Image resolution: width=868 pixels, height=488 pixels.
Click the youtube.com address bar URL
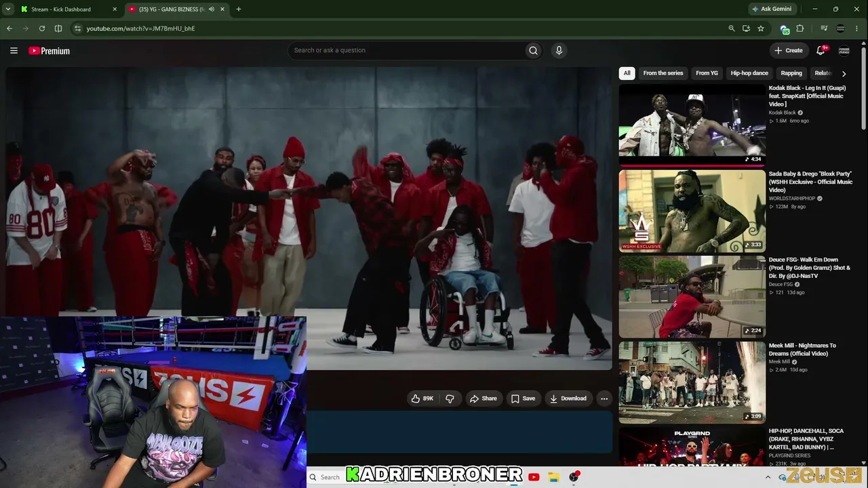[x=141, y=28]
